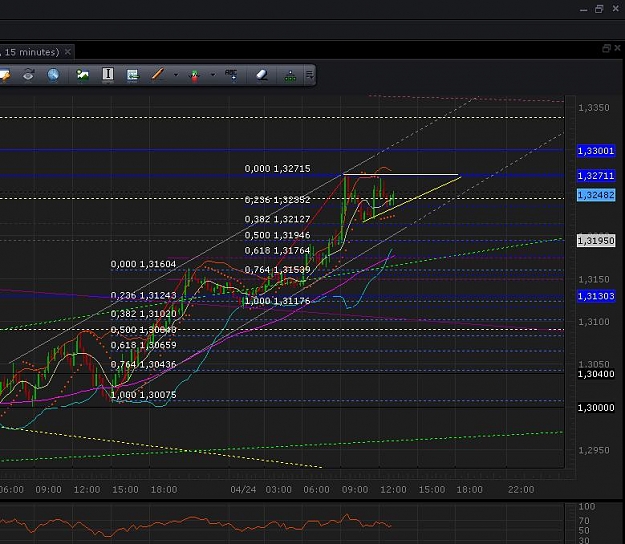The image size is (625, 544).
Task: Click the 22:00 time axis label
Action: (521, 489)
